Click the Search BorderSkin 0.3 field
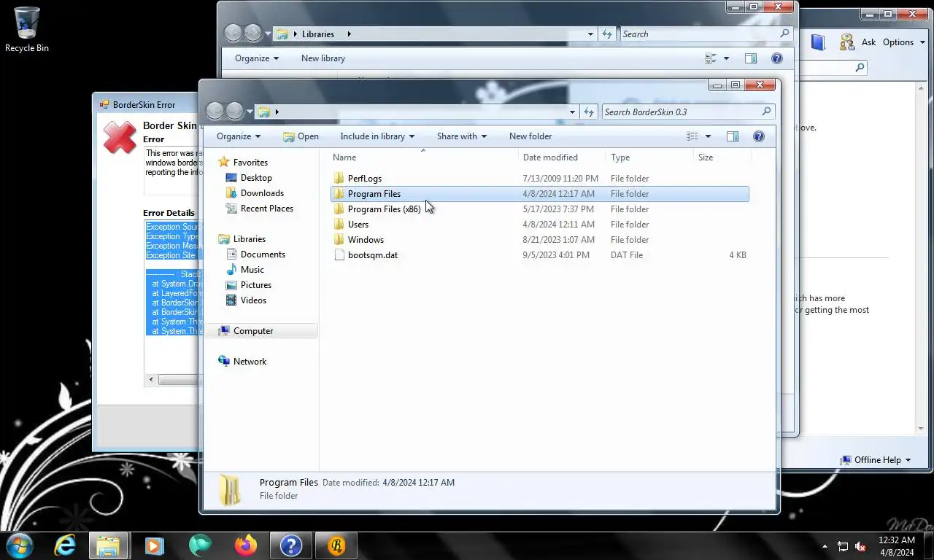Screen dimensions: 934x560 pyautogui.click(x=687, y=112)
